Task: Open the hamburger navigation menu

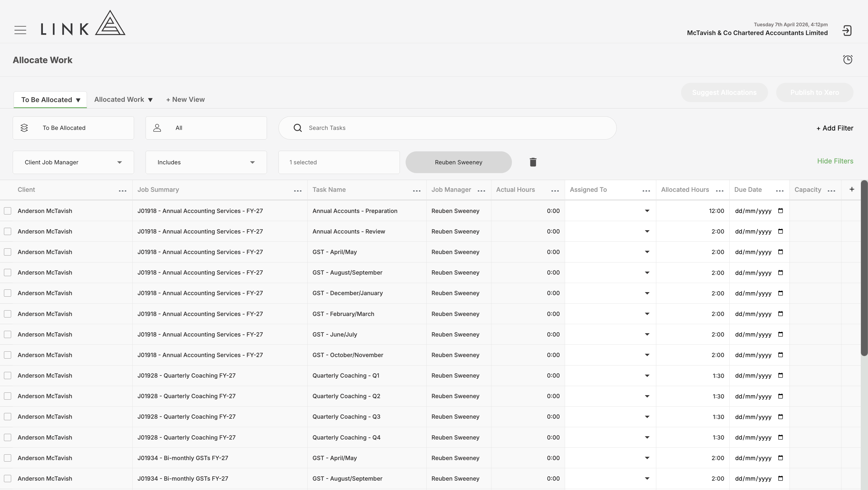Action: (20, 30)
